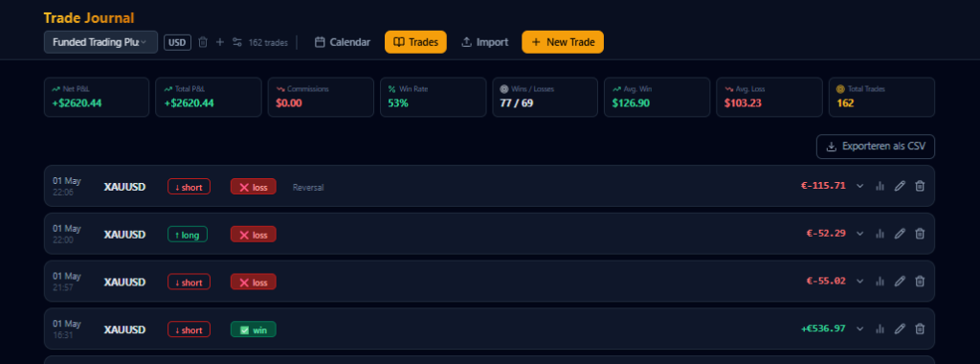The height and width of the screenshot is (364, 980).
Task: Click the long badge on 22:00 trade
Action: [x=188, y=235]
